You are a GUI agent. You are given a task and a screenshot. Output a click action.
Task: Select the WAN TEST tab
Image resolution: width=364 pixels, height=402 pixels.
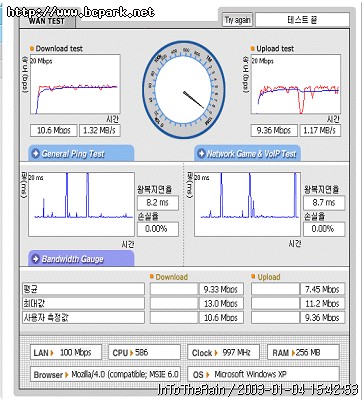click(47, 21)
